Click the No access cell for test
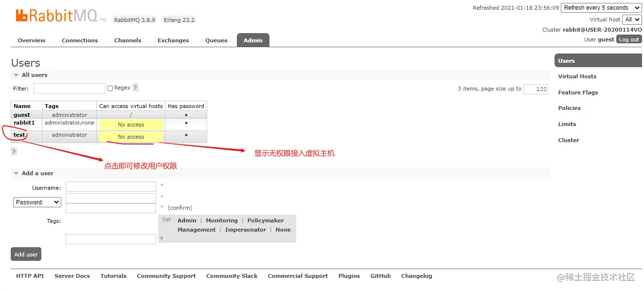 (x=131, y=137)
